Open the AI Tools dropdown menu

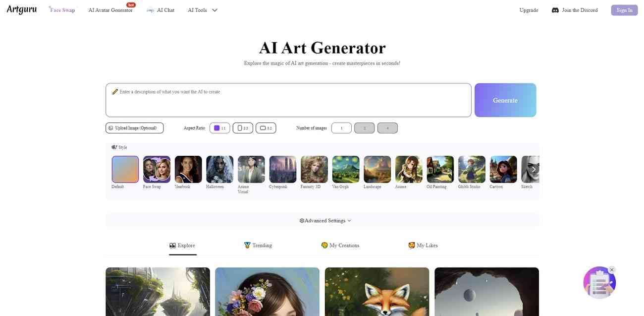[x=203, y=10]
